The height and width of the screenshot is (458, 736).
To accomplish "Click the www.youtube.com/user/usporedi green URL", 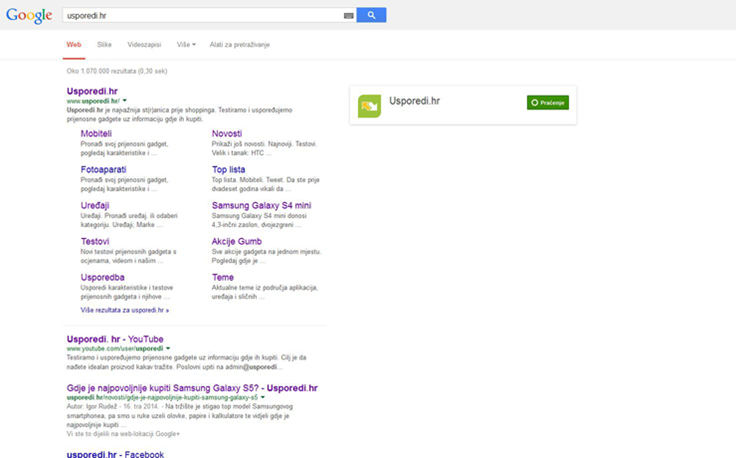I will click(115, 349).
